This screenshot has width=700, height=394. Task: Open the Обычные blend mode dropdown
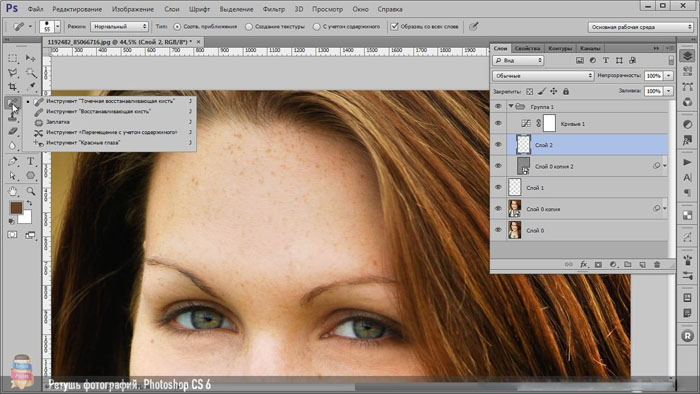543,76
